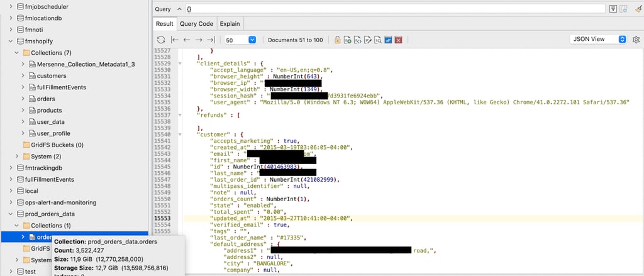Open the result view settings gear
This screenshot has height=276, width=644.
(x=636, y=40)
